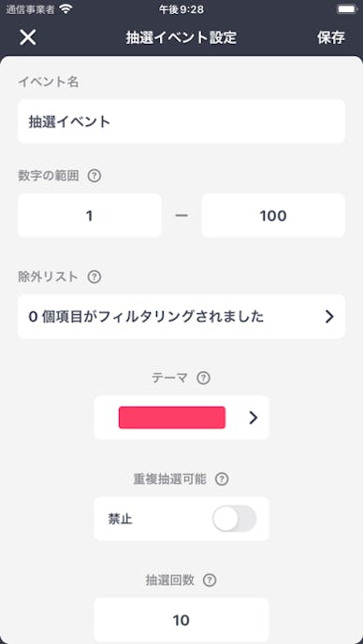Select the pink theme color swatch
The width and height of the screenshot is (363, 644).
[172, 418]
